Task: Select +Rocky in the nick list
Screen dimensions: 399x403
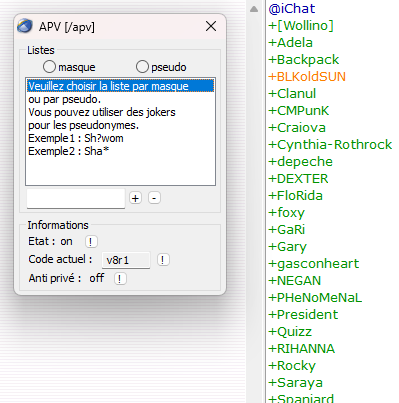Action: point(292,366)
